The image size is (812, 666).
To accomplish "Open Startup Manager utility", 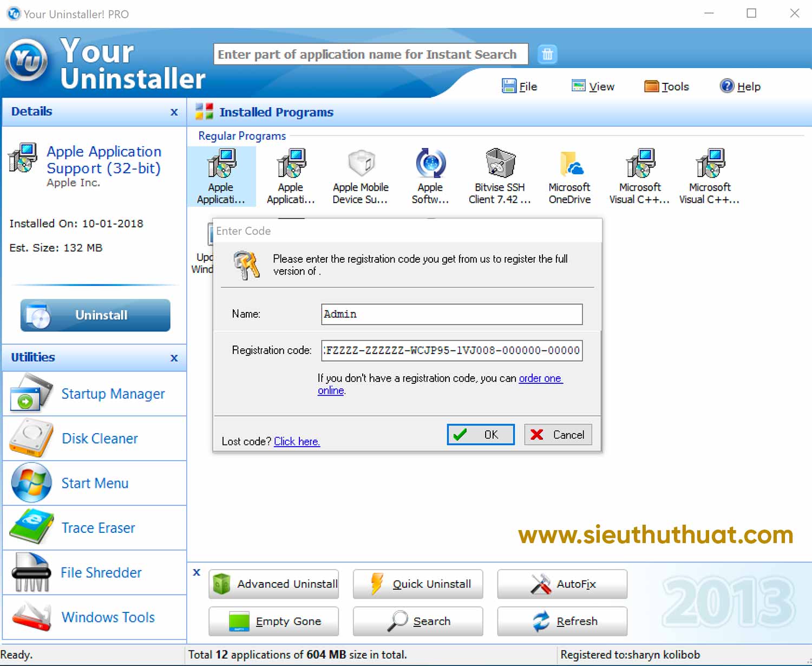I will [95, 394].
